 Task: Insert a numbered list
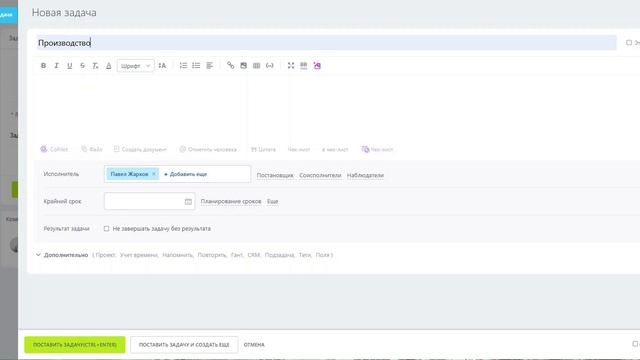click(183, 66)
